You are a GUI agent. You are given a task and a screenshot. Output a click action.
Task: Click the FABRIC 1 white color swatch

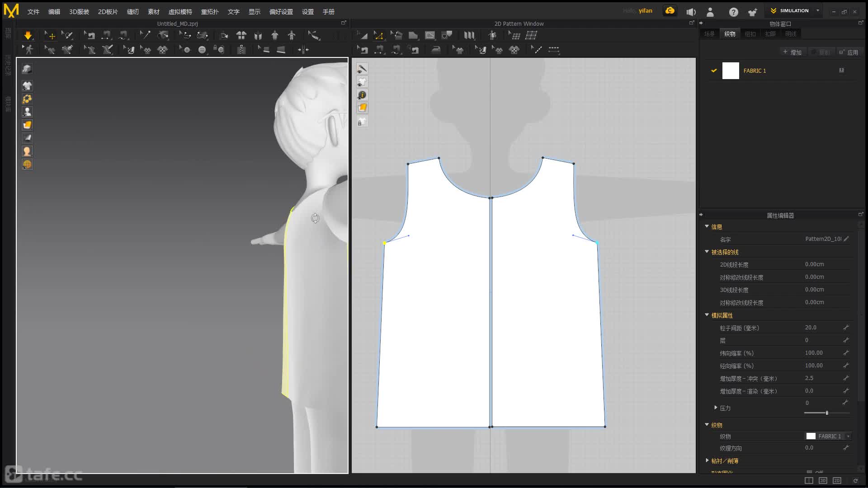[x=731, y=70]
